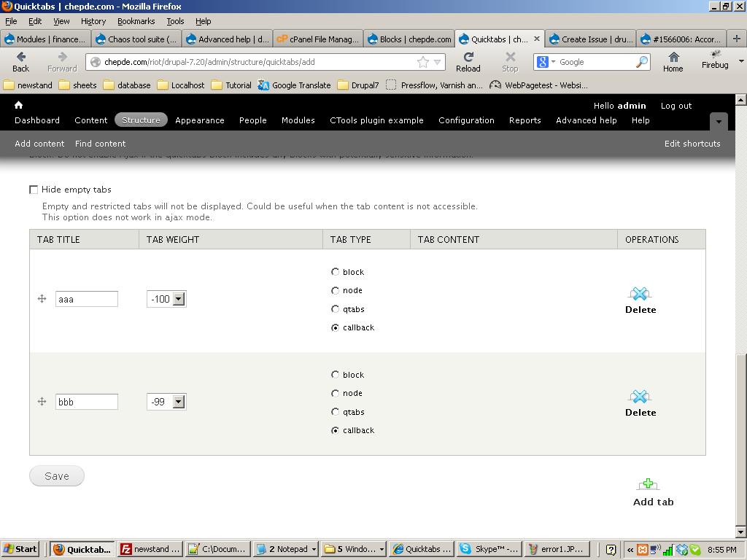747x560 pixels.
Task: Open the 5 Windows Explorer taskbar group
Action: tap(353, 549)
